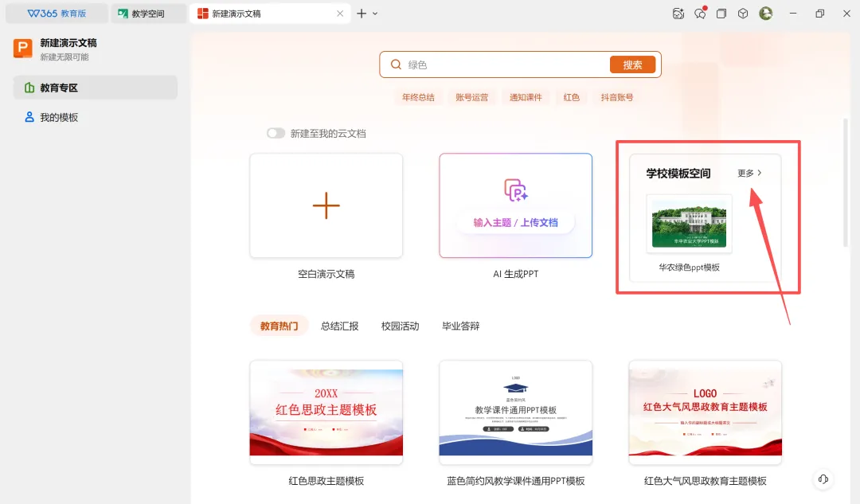The width and height of the screenshot is (860, 504).
Task: Click the vertical scrollbar on the right
Action: point(845,182)
